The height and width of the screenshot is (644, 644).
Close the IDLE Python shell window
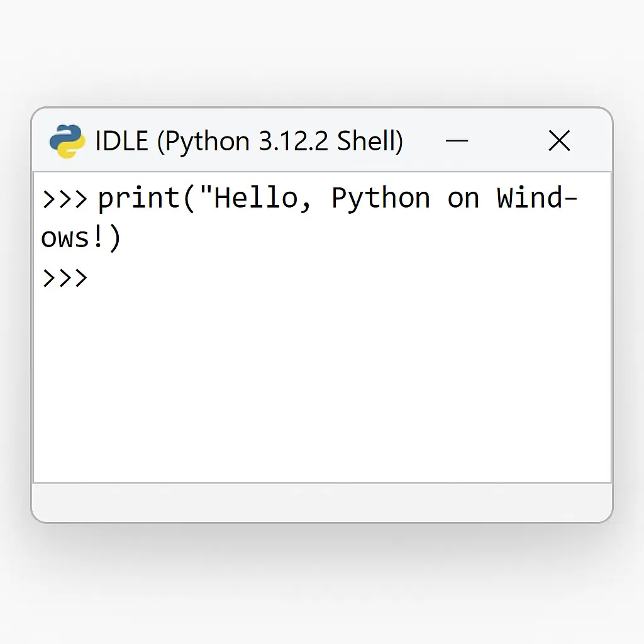558,142
